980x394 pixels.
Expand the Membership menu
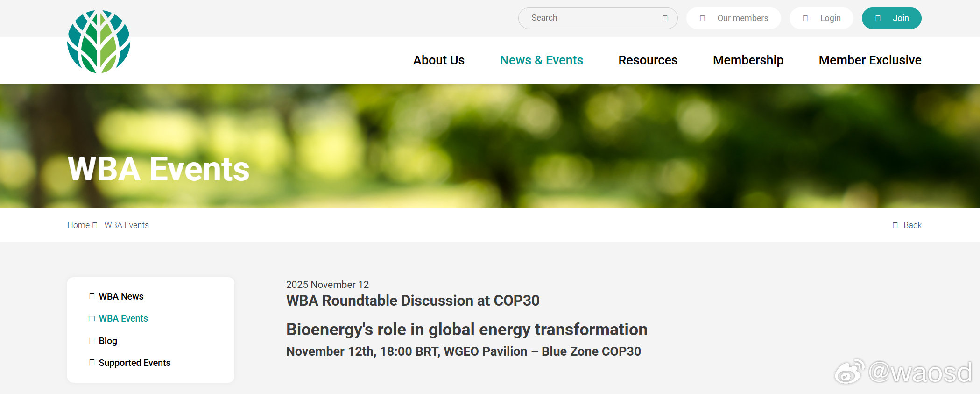click(748, 60)
